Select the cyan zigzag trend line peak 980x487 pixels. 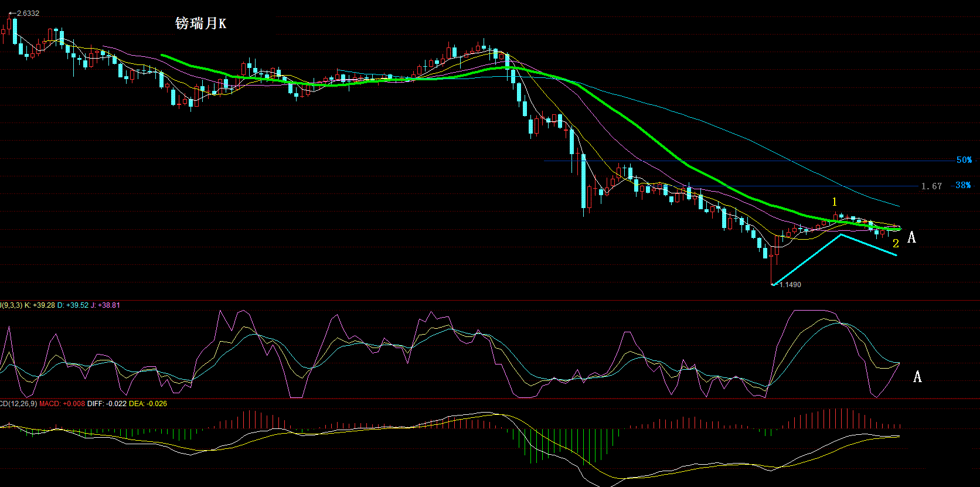pos(841,234)
